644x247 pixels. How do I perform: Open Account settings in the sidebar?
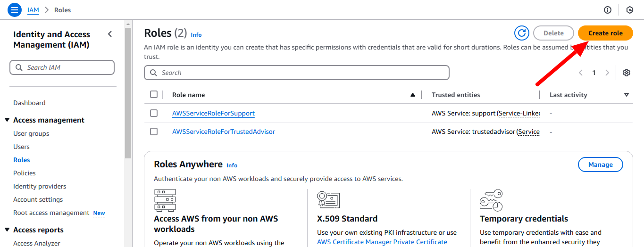[38, 199]
